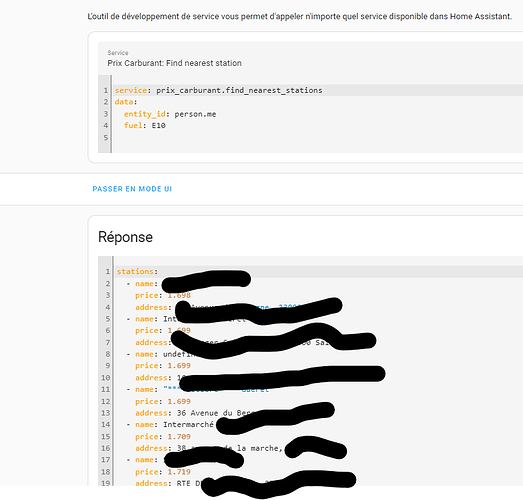Image resolution: width=523 pixels, height=500 pixels.
Task: Open the Service selector showing Find nearest station
Action: pos(310,58)
